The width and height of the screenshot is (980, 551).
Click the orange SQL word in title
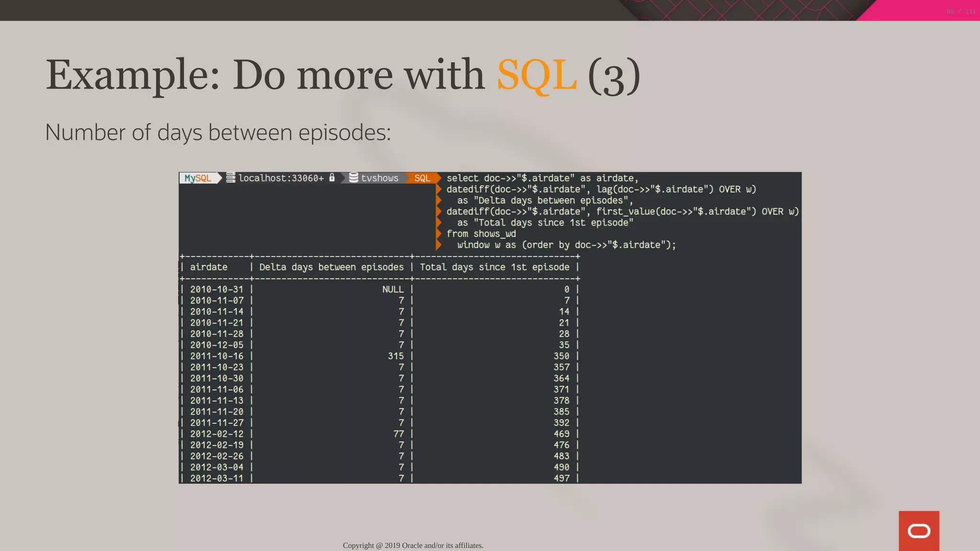[536, 75]
